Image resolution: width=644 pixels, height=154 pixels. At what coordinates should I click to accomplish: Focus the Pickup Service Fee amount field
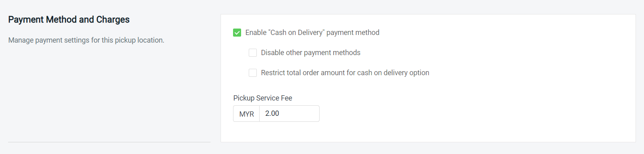pos(289,113)
